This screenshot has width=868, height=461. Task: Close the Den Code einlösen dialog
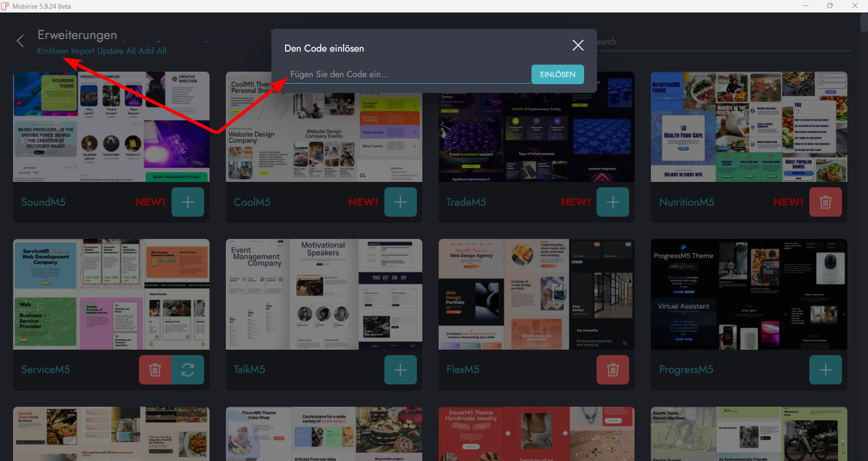[578, 46]
